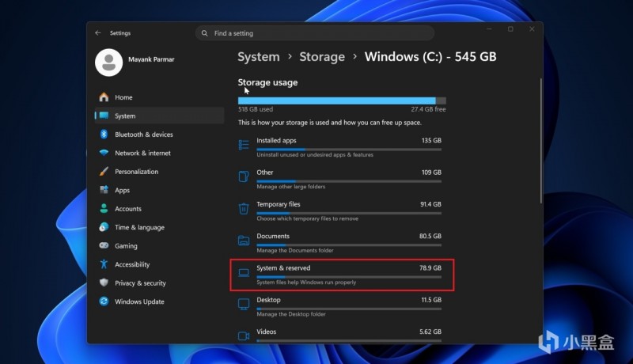Click the Storage usage heading
The image size is (633, 364).
[267, 82]
